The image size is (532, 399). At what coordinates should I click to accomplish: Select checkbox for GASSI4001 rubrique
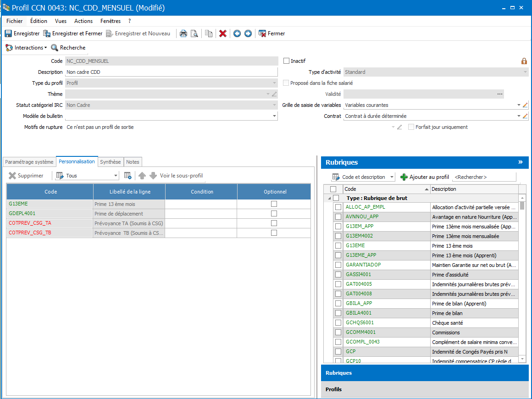click(x=338, y=274)
